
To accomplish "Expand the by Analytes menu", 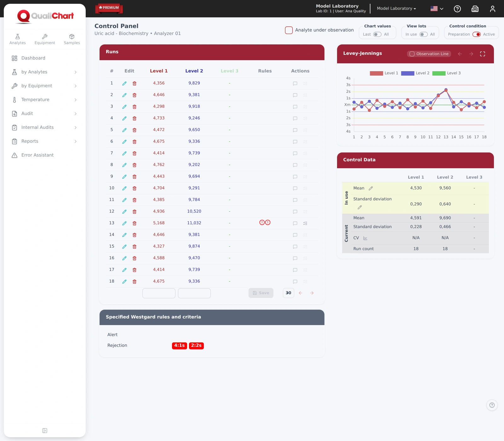I will 44,72.
